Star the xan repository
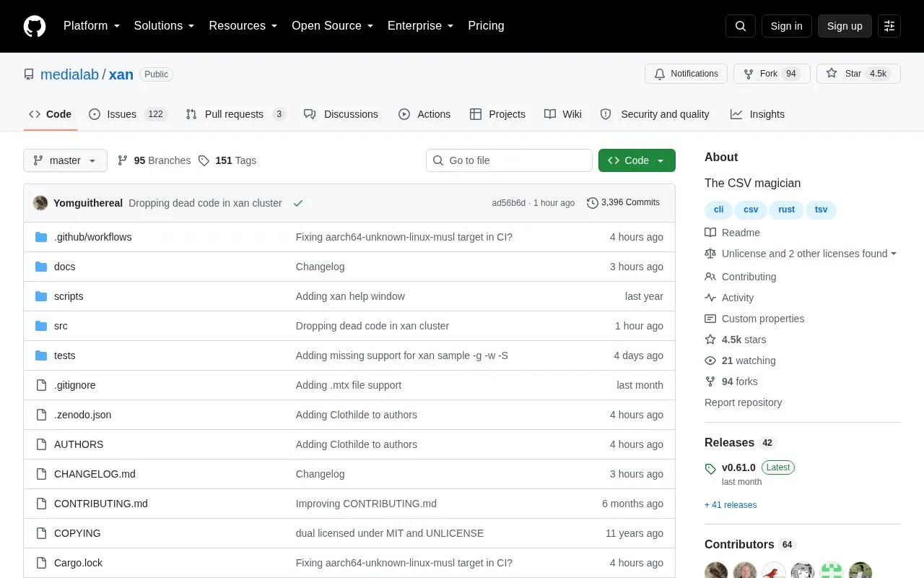The width and height of the screenshot is (924, 578). coord(858,74)
